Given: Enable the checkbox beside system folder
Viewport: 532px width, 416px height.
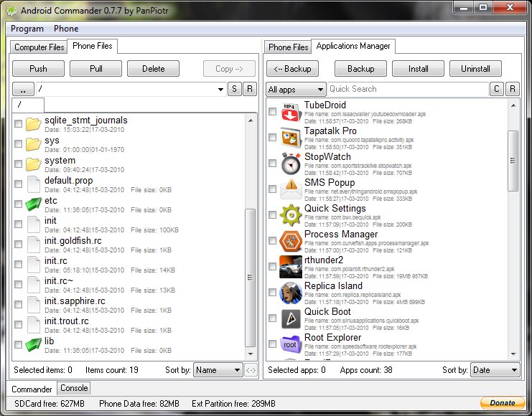Looking at the screenshot, I should click(18, 164).
